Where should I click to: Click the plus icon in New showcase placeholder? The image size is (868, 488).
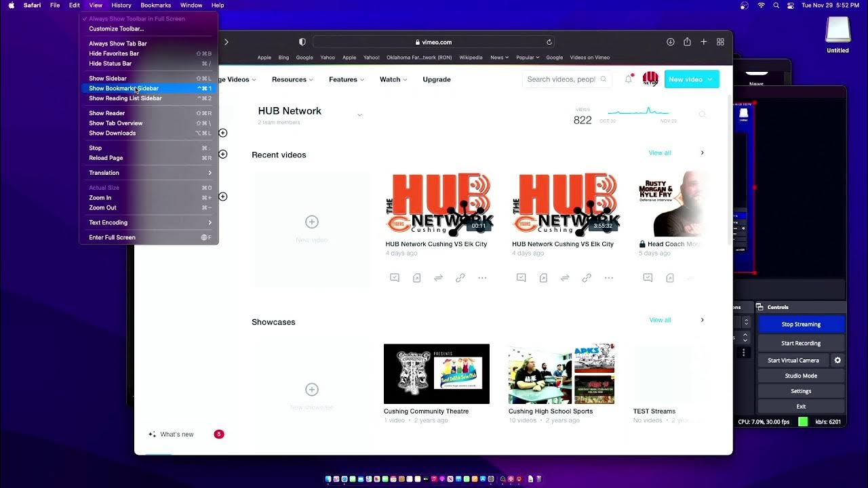click(312, 389)
